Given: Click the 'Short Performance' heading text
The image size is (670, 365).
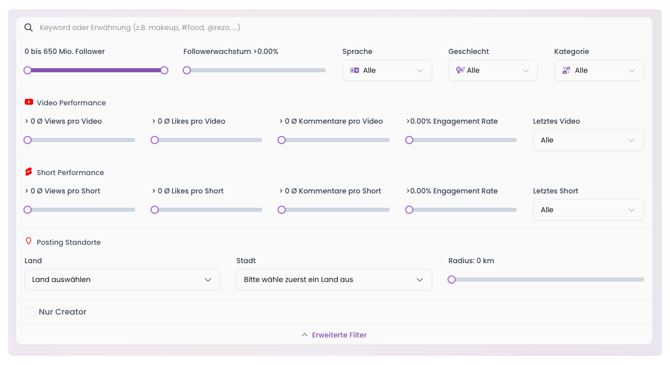Looking at the screenshot, I should pos(71,172).
